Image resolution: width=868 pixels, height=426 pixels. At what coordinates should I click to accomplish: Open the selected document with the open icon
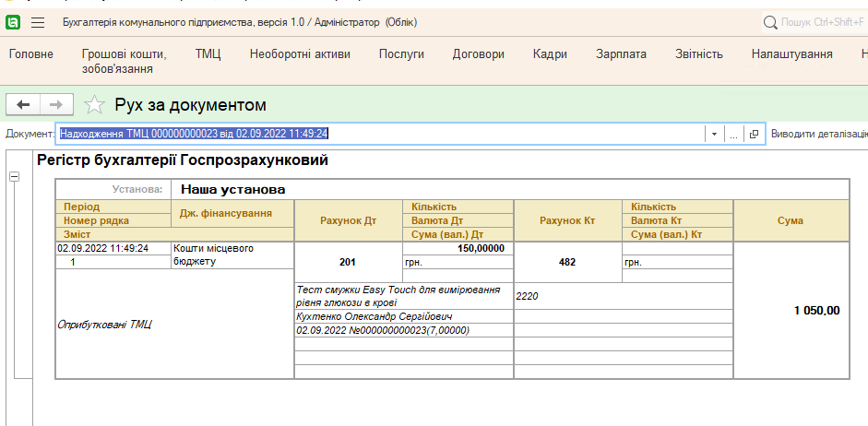point(754,134)
